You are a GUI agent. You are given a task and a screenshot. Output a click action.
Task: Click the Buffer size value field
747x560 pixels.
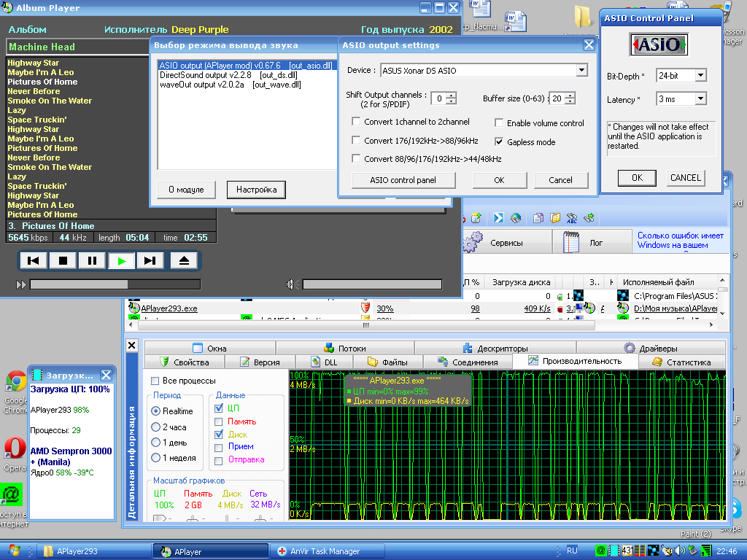tap(557, 98)
